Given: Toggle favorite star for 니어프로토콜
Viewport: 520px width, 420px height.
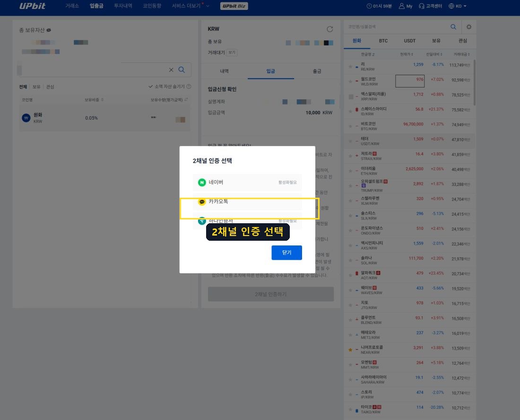Looking at the screenshot, I should coord(350,350).
